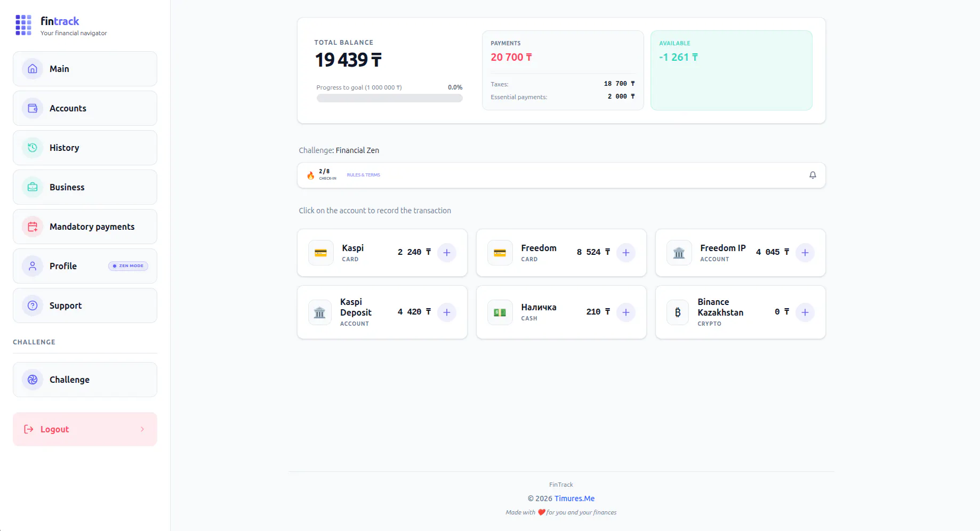980x531 pixels.
Task: Click the Binance Kazakhstan bitcoin icon
Action: [x=678, y=312]
